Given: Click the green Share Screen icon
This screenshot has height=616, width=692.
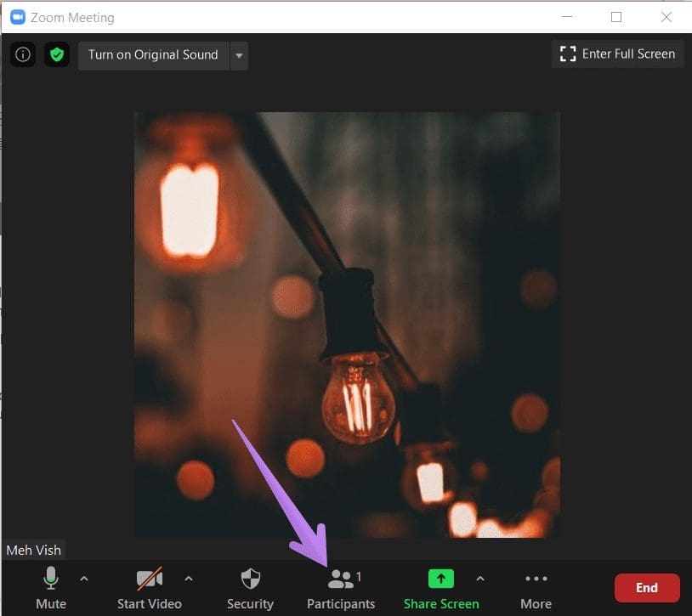Looking at the screenshot, I should [440, 578].
